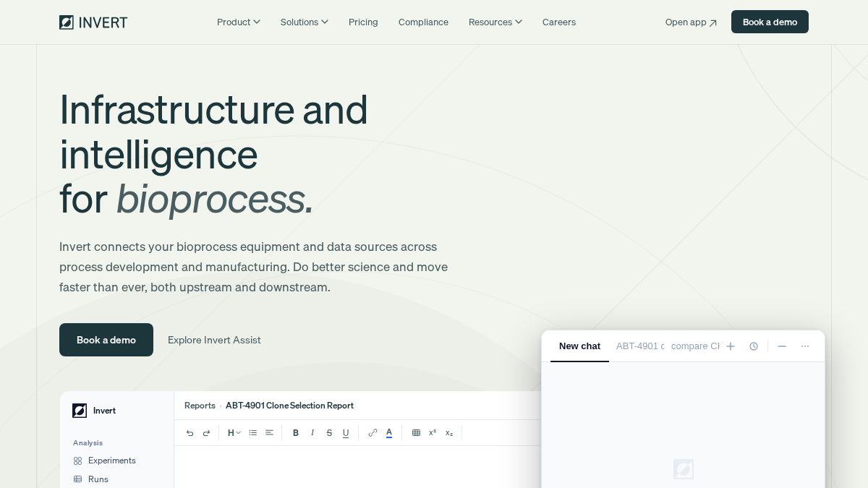Screen dimensions: 868x488
Task: Start a new chat with the plus icon
Action: [731, 346]
